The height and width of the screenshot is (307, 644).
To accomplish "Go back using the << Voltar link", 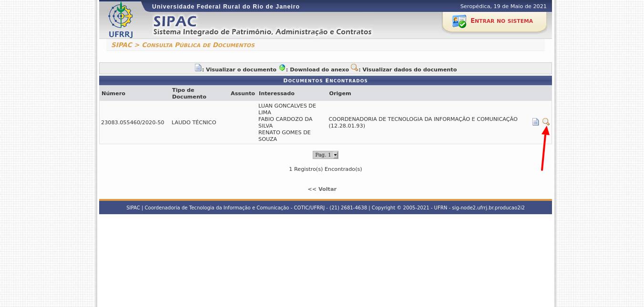I will (x=322, y=189).
